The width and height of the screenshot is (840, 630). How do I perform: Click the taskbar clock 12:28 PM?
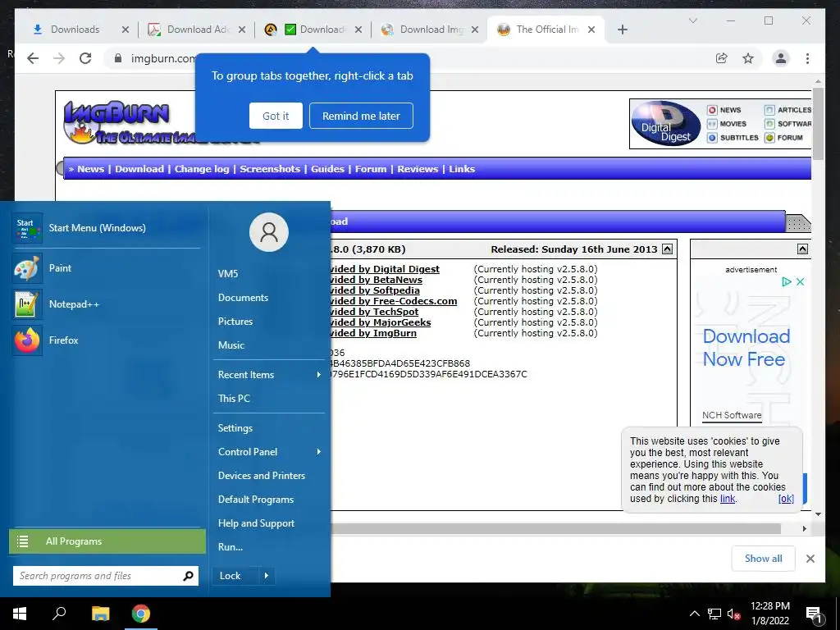click(x=769, y=606)
